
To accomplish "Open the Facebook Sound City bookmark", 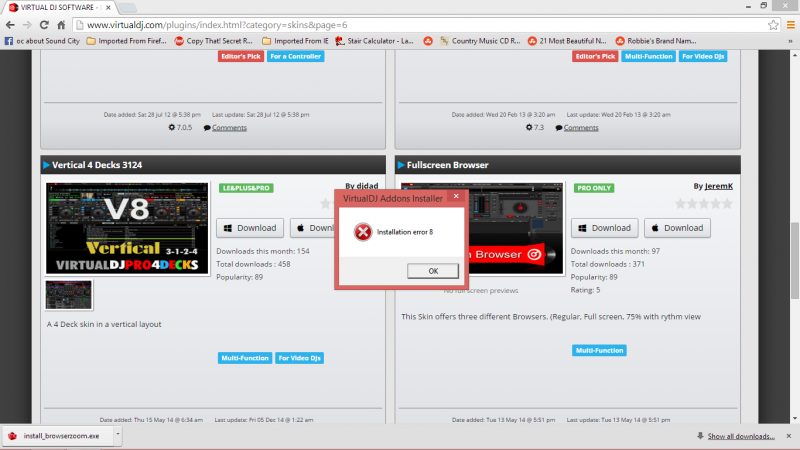I will (x=42, y=41).
